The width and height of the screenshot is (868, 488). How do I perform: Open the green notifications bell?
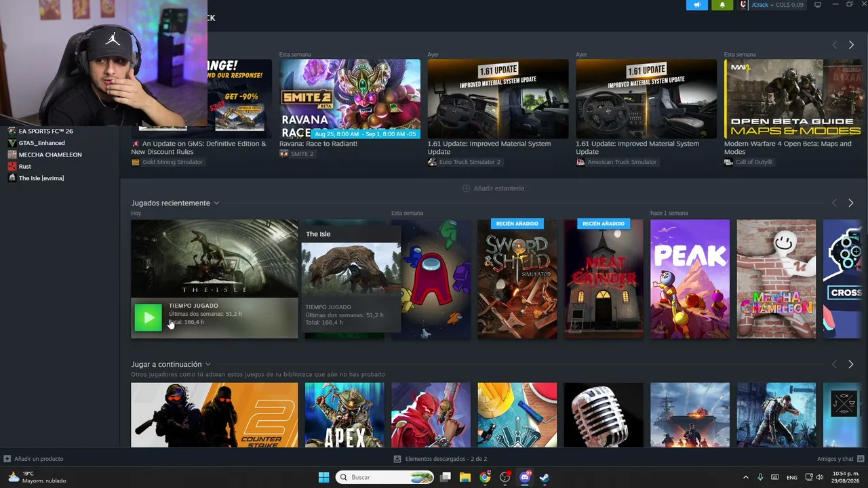tap(722, 5)
